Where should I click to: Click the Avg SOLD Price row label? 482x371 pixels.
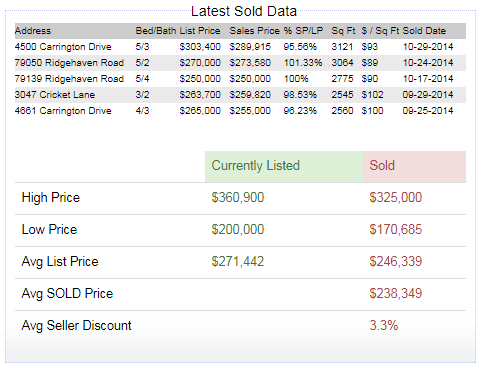click(67, 294)
